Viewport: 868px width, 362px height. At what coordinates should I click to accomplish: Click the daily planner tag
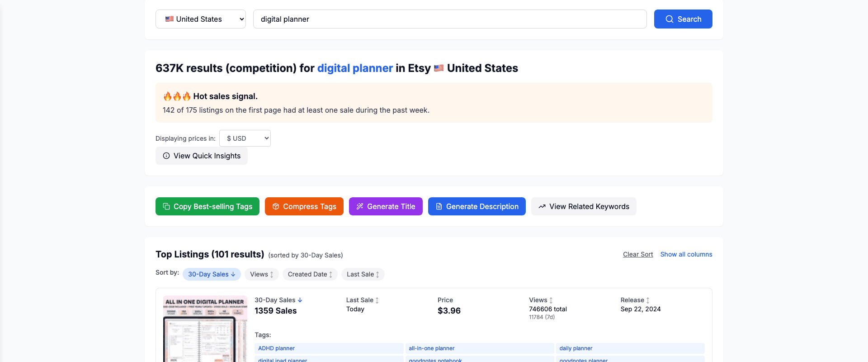pos(630,348)
